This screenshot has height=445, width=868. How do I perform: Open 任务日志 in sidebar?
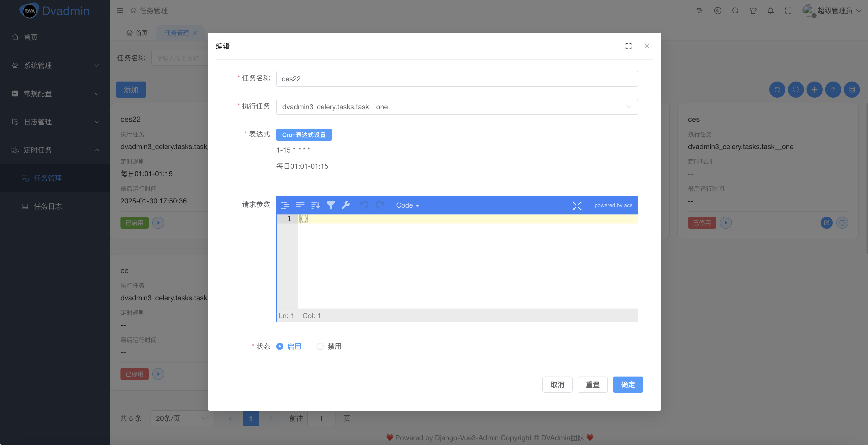(48, 206)
